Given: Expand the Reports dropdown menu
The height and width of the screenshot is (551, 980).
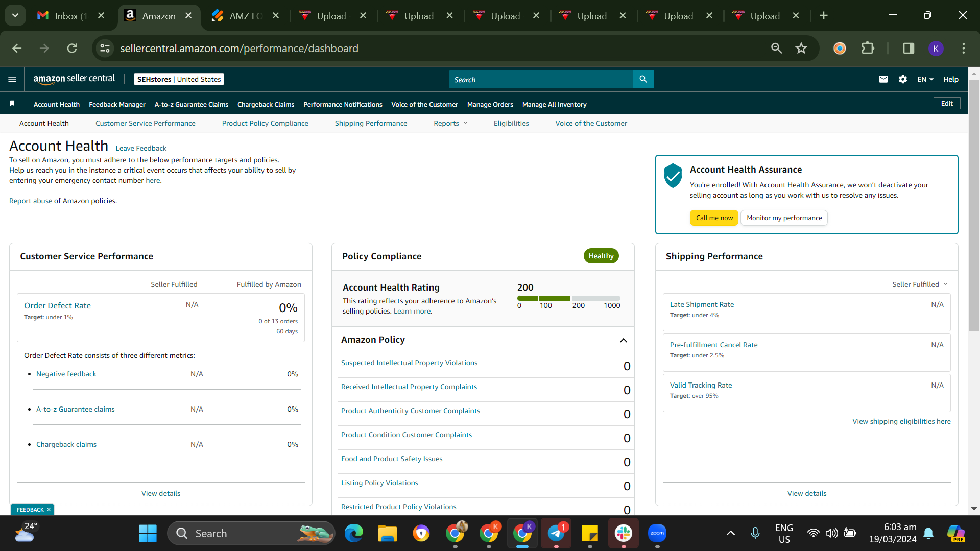Looking at the screenshot, I should click(x=450, y=123).
